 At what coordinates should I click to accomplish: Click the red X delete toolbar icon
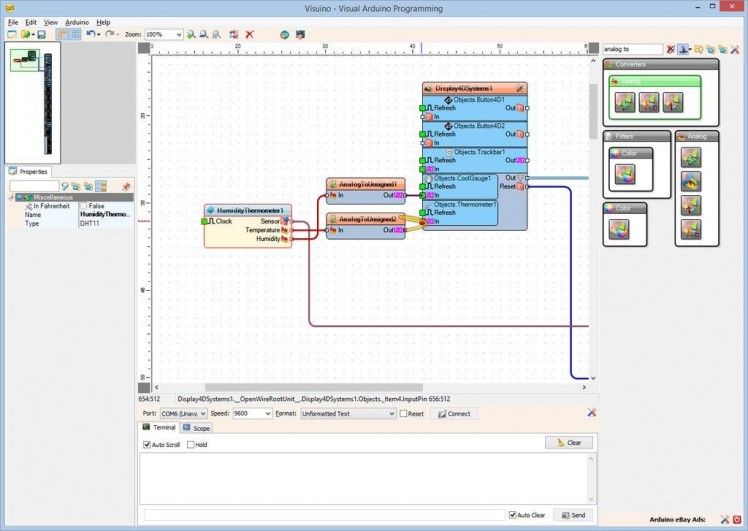click(249, 34)
